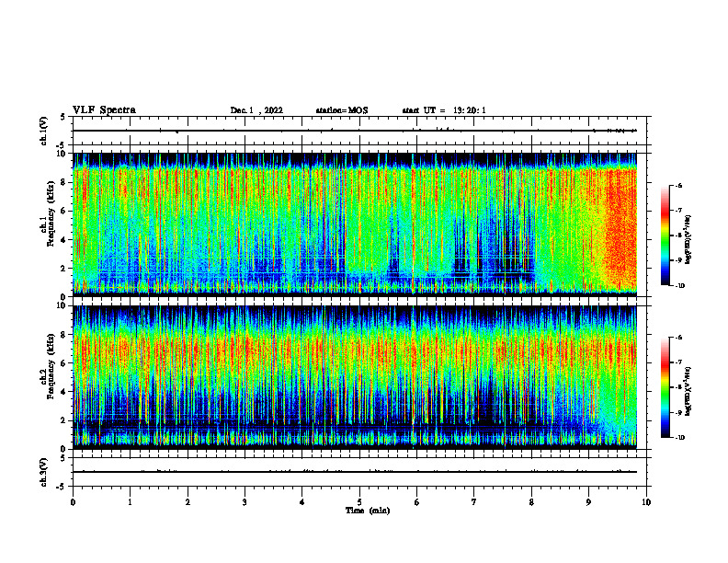Viewport: 728px width, 563px height.
Task: Click the "4" kHz tick of ch.2 spectrogram
Action: pos(64,392)
